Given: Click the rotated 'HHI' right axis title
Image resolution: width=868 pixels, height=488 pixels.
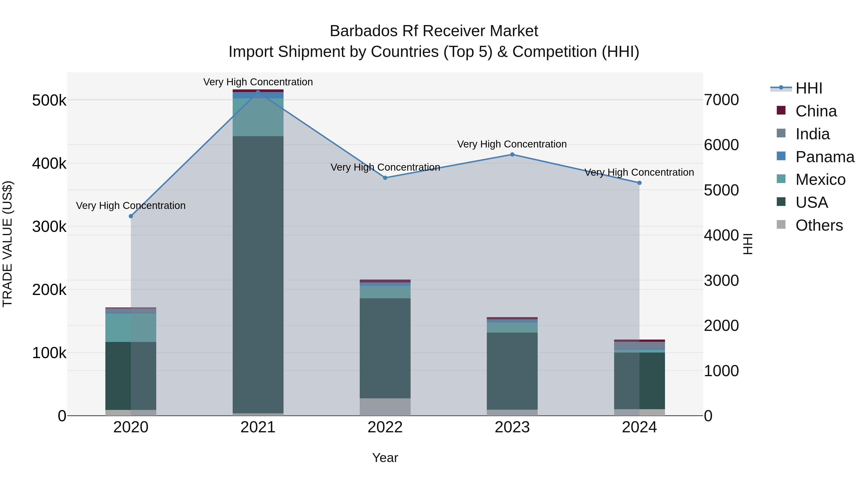Looking at the screenshot, I should pos(748,244).
